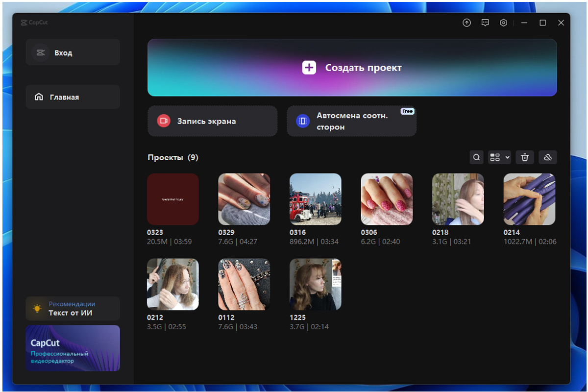This screenshot has width=588, height=392.
Task: Click the plus icon on Создать проект
Action: coord(309,68)
